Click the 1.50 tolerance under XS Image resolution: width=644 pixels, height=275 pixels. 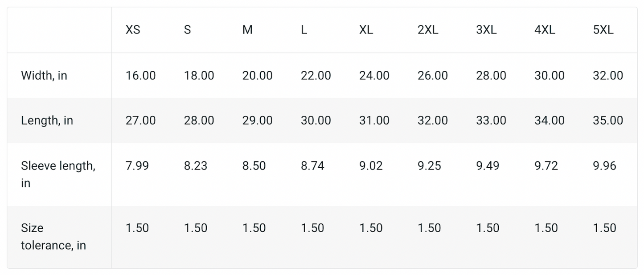137,228
